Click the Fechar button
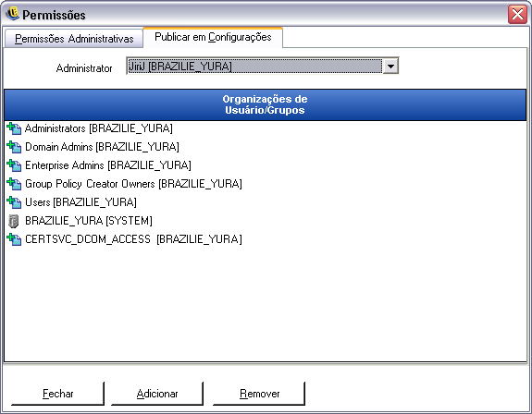Image resolution: width=532 pixels, height=414 pixels. click(57, 394)
